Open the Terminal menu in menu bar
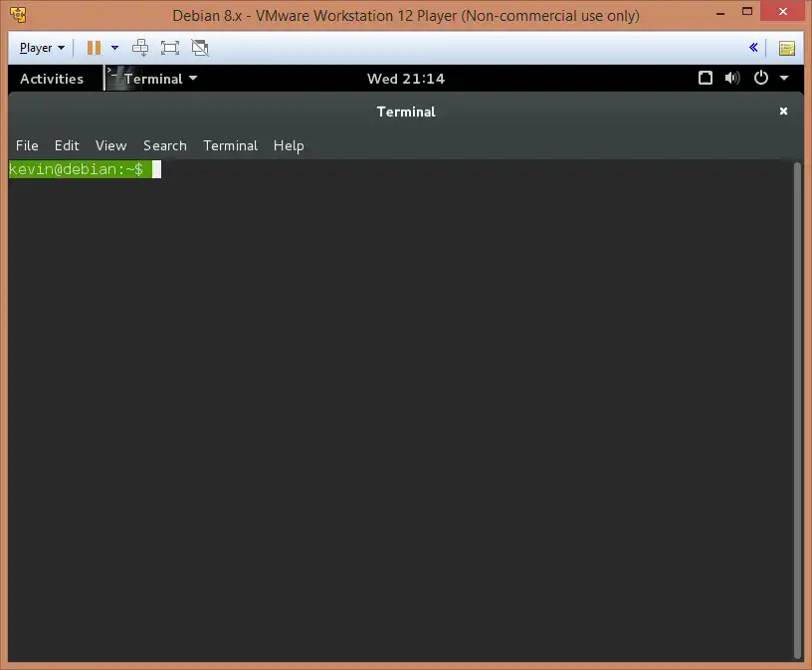812x670 pixels. [230, 145]
